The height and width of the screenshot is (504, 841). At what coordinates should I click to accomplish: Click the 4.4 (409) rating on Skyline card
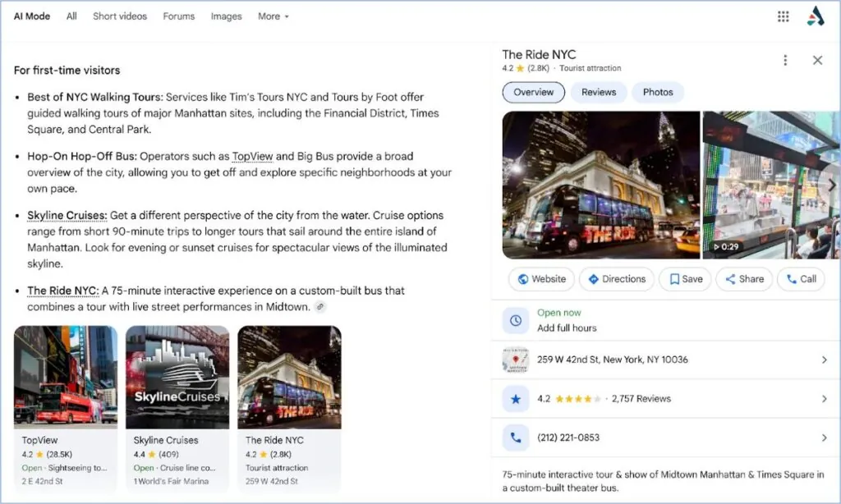coord(156,455)
